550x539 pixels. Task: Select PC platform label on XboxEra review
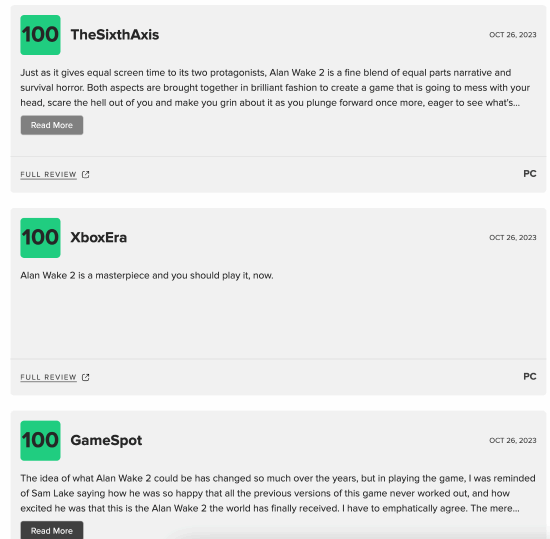(x=530, y=376)
